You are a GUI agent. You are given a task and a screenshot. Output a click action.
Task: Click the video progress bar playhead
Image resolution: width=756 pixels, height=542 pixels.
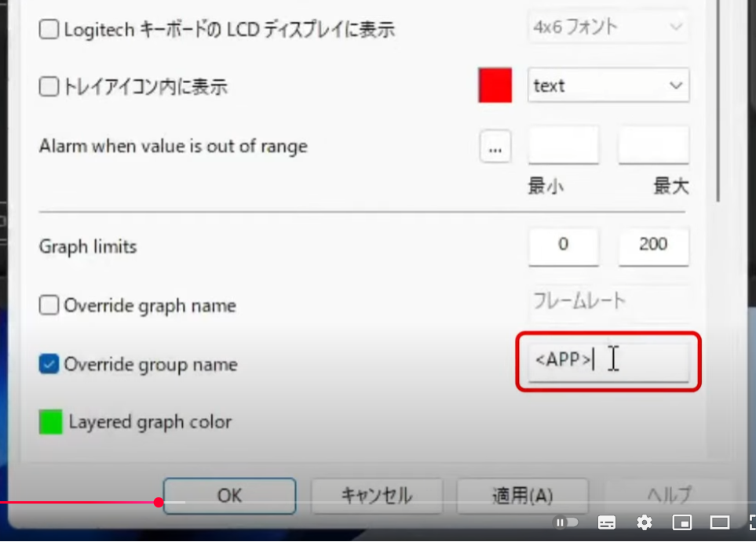(159, 503)
